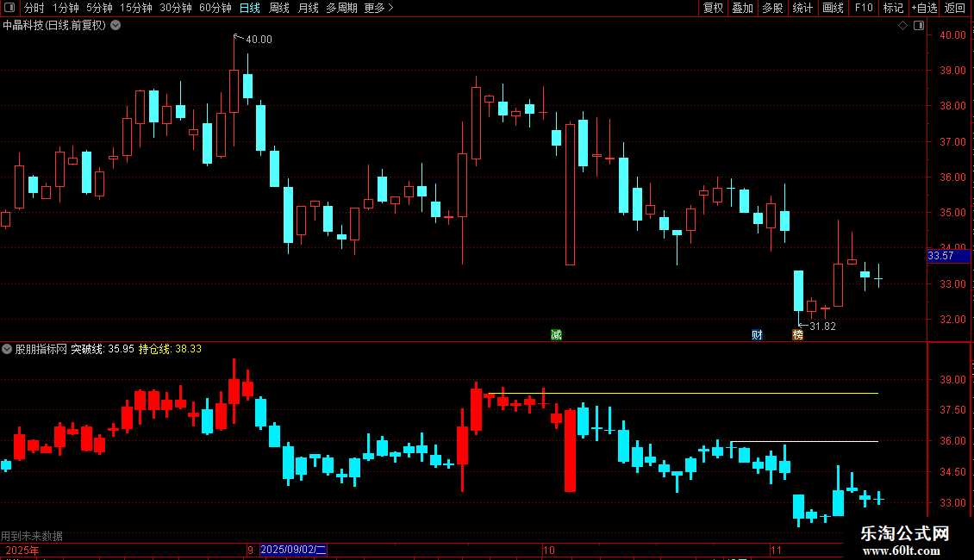This screenshot has width=974, height=560.
Task: Click the orange 榜 event marker
Action: (x=797, y=334)
